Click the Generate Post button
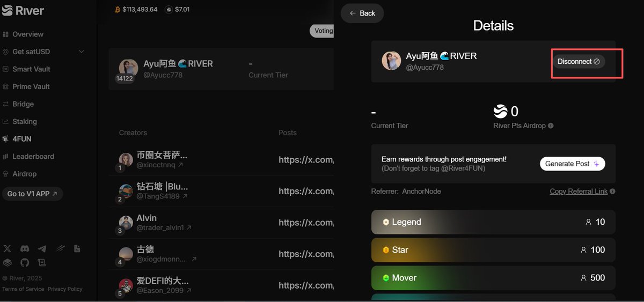Viewport: 644px width, 302px height. click(572, 164)
